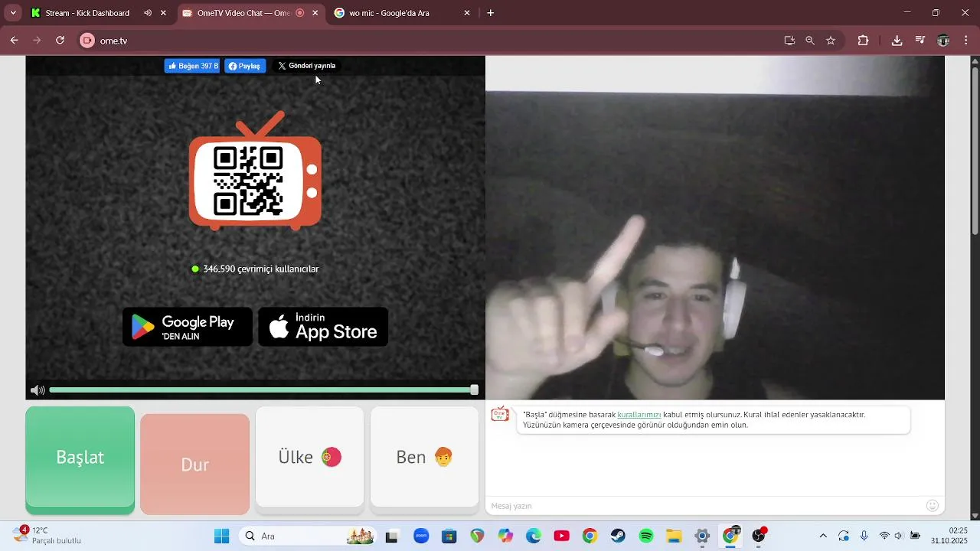Mute the Kick Dashboard tab audio icon
This screenshot has height=551, width=980.
click(x=148, y=13)
